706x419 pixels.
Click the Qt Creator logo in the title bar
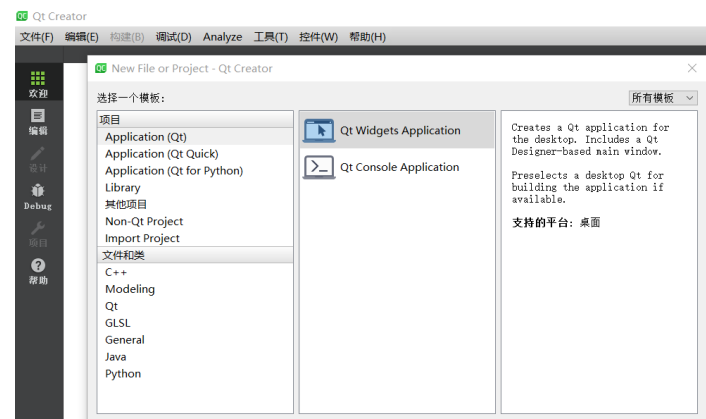click(x=22, y=16)
